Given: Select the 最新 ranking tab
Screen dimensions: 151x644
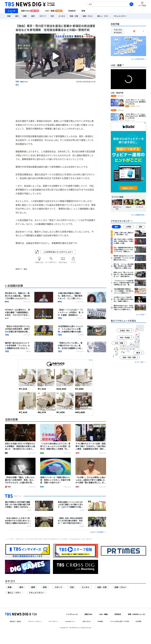Looking at the screenshot, I should [116, 227].
